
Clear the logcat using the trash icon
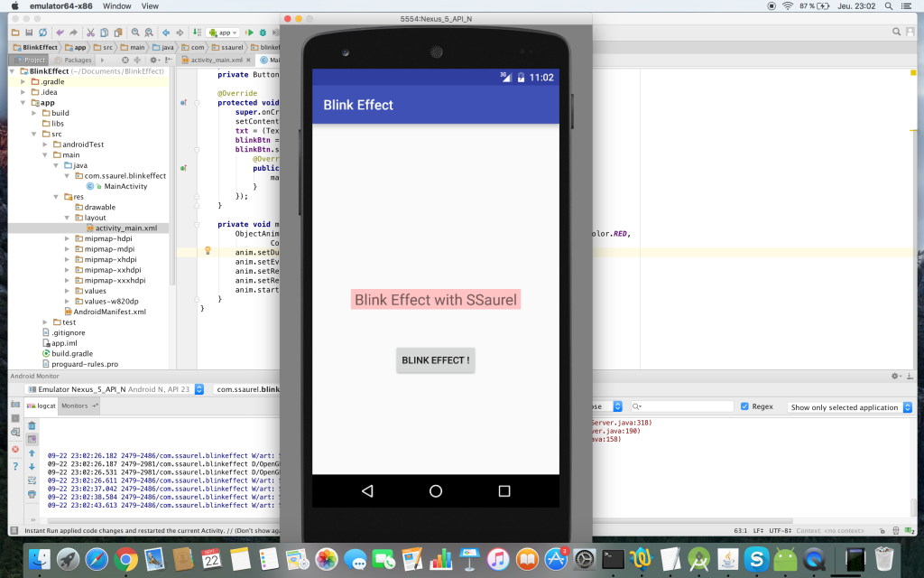click(x=32, y=424)
